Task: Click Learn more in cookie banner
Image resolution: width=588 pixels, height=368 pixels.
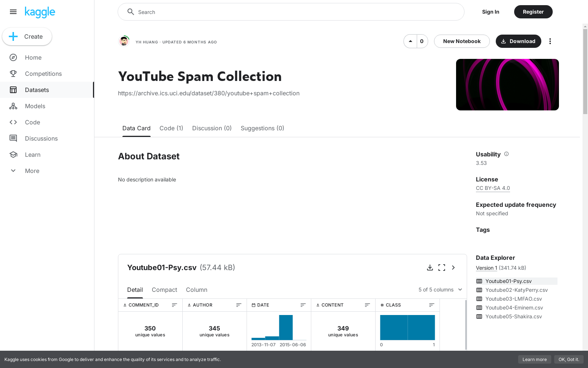Action: click(x=535, y=360)
